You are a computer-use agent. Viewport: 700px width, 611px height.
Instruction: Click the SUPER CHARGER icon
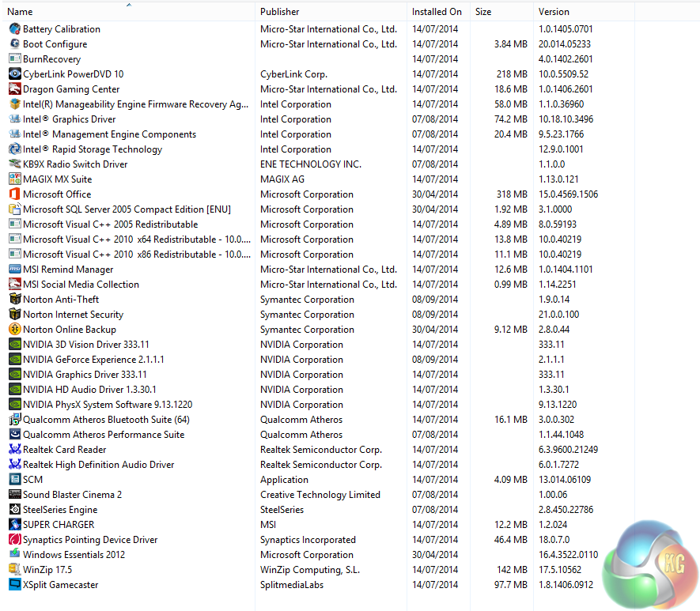[x=15, y=525]
